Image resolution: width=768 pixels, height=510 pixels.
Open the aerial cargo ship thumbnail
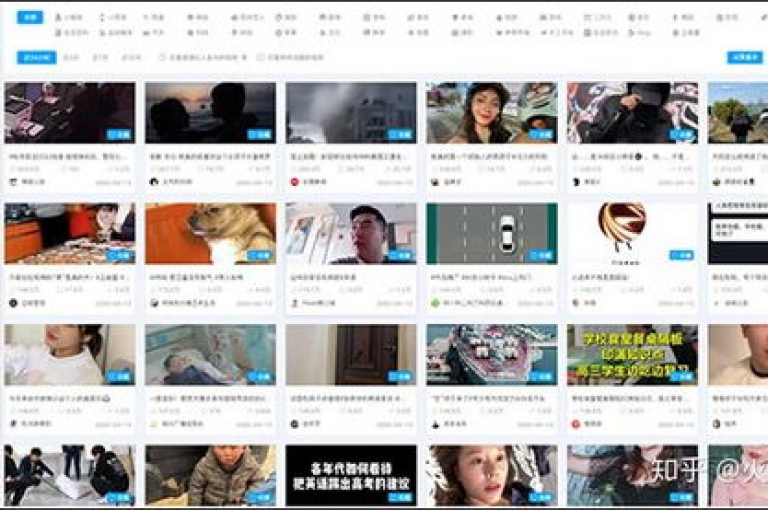(492, 355)
